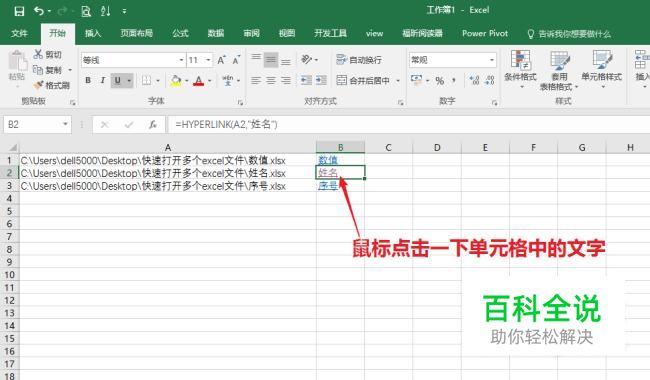
Task: Decrease decimal places icon
Action: (x=490, y=80)
